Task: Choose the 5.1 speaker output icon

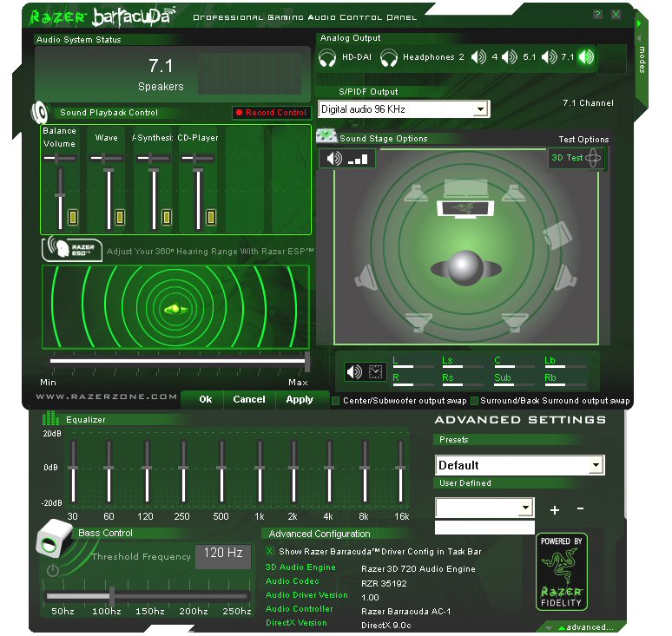Action: (549, 57)
